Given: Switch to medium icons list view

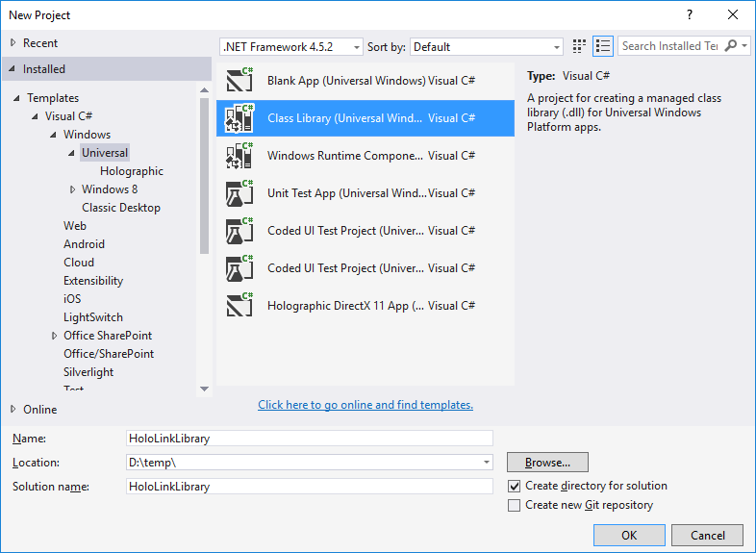Looking at the screenshot, I should (603, 46).
